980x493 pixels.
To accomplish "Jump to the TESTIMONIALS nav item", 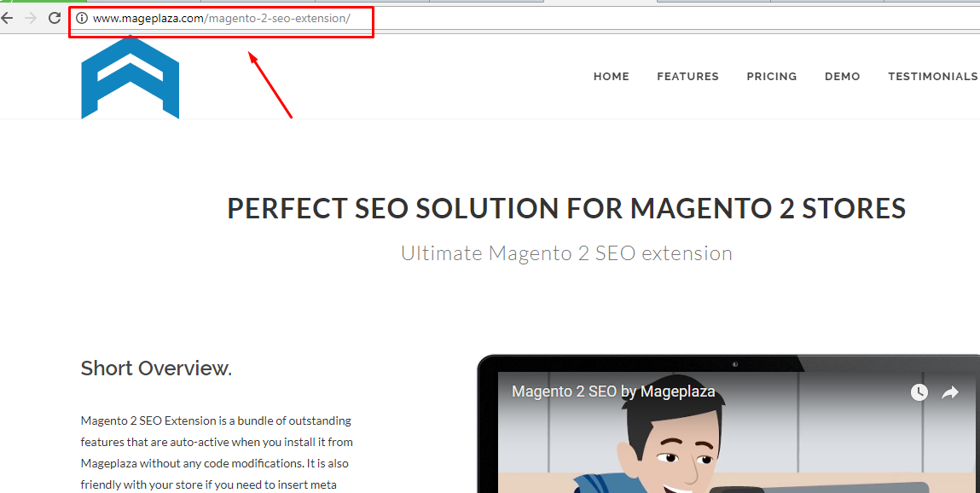I will click(x=932, y=77).
